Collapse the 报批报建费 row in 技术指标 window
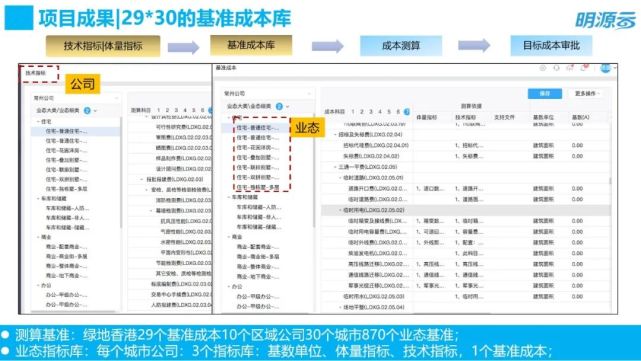Viewport: 641px width, 361px height. click(x=142, y=179)
